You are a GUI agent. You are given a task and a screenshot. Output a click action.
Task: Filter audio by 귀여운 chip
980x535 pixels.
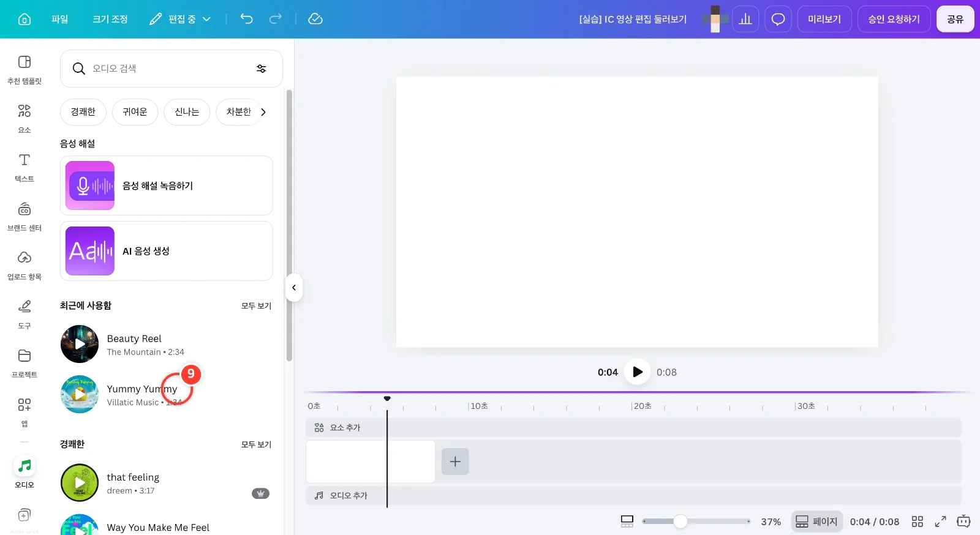pos(135,112)
